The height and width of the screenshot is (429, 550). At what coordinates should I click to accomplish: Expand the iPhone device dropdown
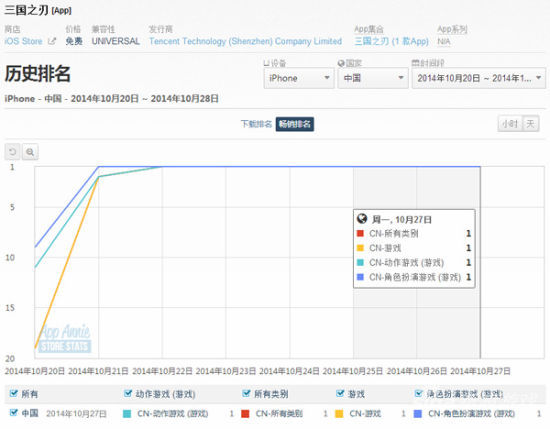(299, 78)
